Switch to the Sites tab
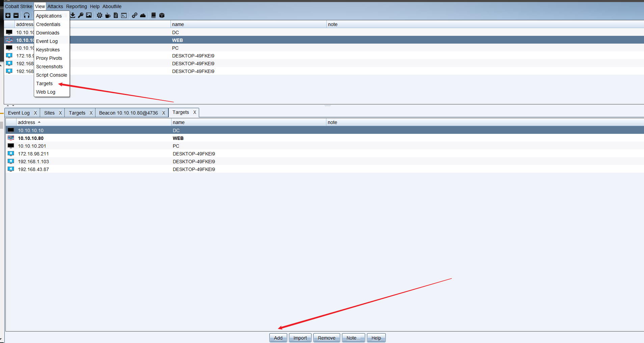644x343 pixels. click(49, 113)
